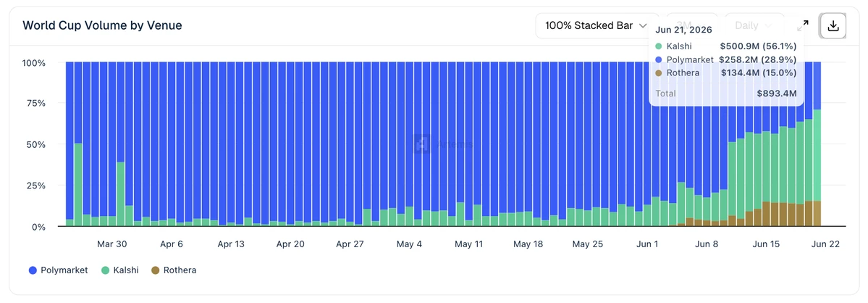Expand chart to fullscreen view
This screenshot has height=303, width=868.
pyautogui.click(x=803, y=25)
